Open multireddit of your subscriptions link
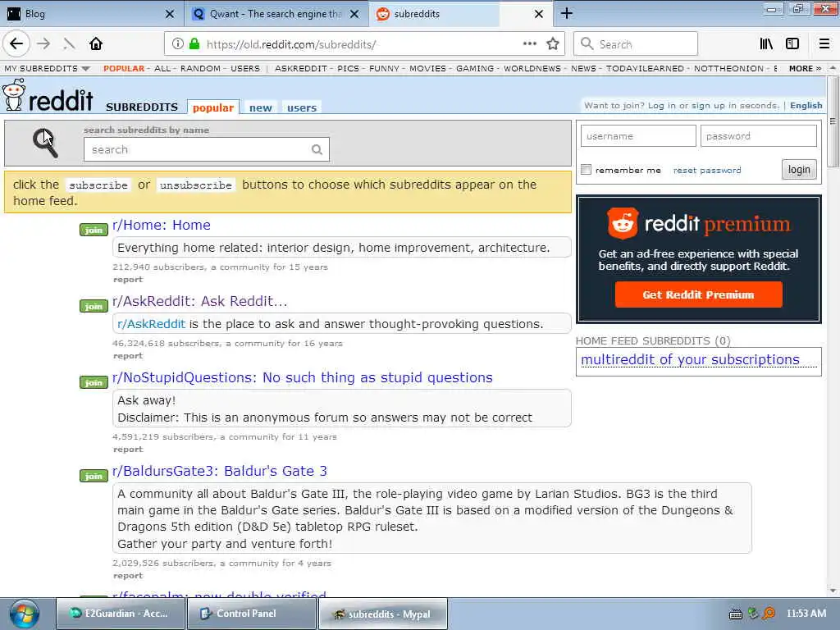This screenshot has height=630, width=840. (x=690, y=359)
